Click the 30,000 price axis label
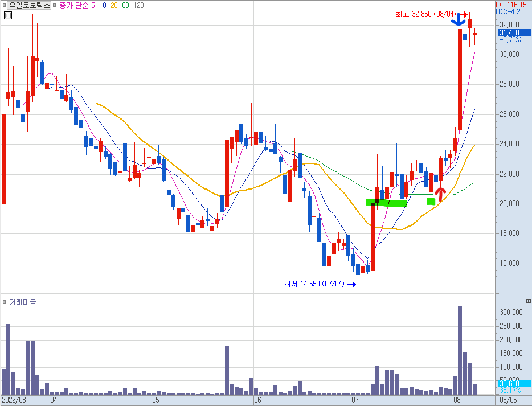This screenshot has width=532, height=406. coord(509,54)
